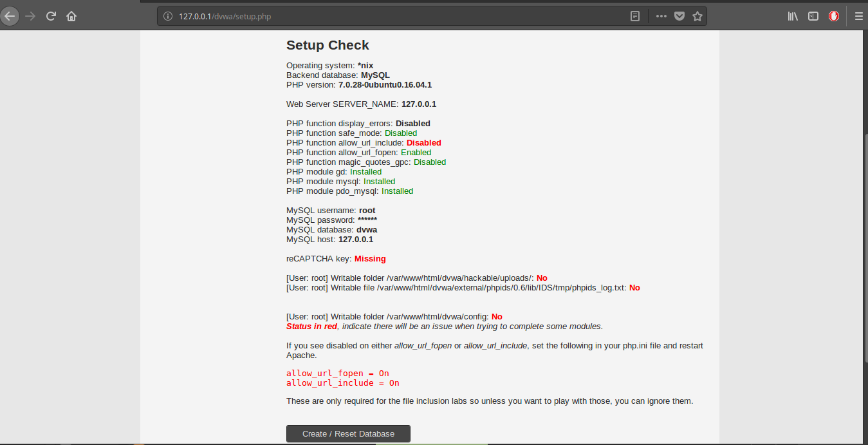
Task: Click the Setup Check heading
Action: click(x=327, y=45)
